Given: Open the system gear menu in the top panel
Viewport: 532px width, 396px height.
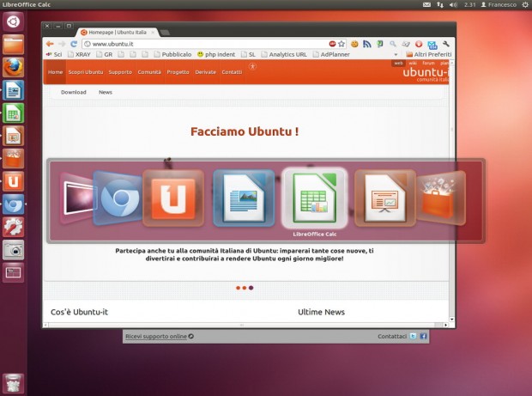Looking at the screenshot, I should 524,5.
